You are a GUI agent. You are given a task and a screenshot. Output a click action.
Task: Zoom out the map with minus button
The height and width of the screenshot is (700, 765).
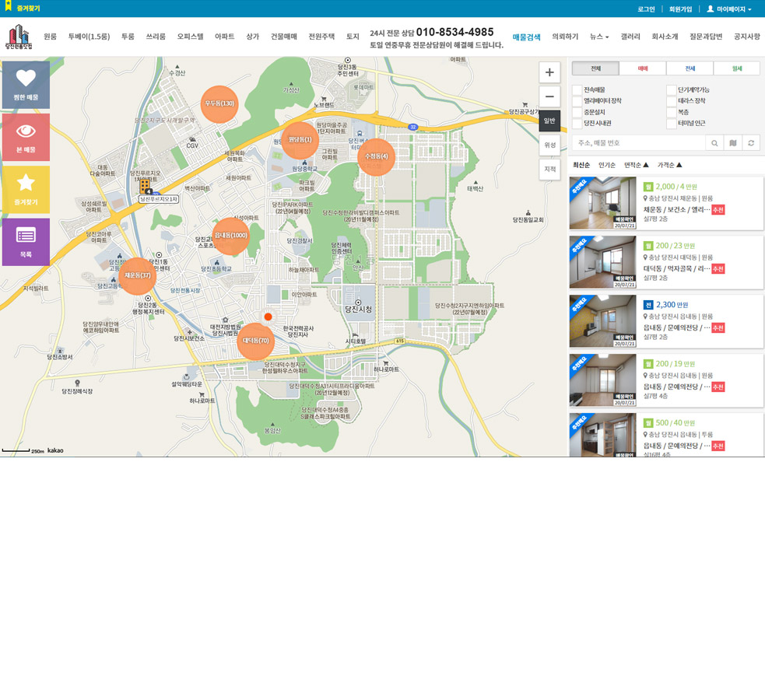549,96
